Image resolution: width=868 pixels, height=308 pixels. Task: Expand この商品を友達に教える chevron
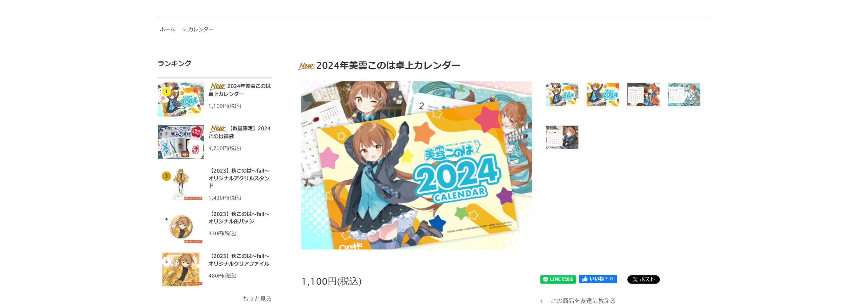coord(541,301)
